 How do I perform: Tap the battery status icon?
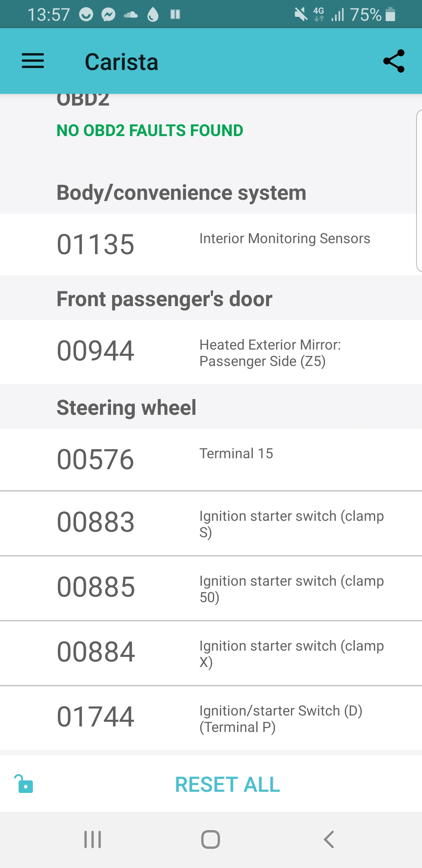coord(390,14)
